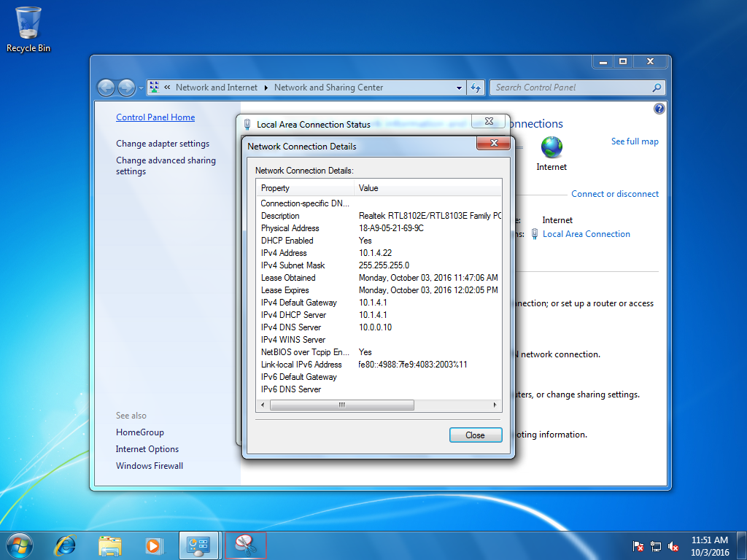
Task: Select the IPv4 DHCP Server row
Action: click(x=379, y=315)
